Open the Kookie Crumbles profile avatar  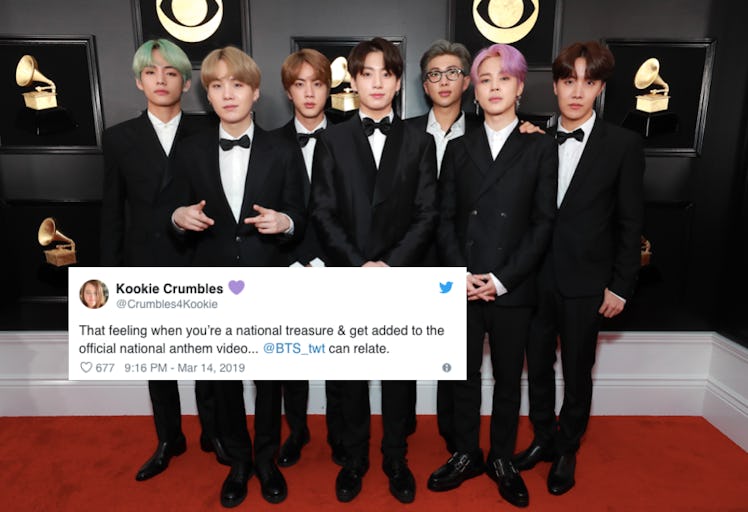click(94, 294)
